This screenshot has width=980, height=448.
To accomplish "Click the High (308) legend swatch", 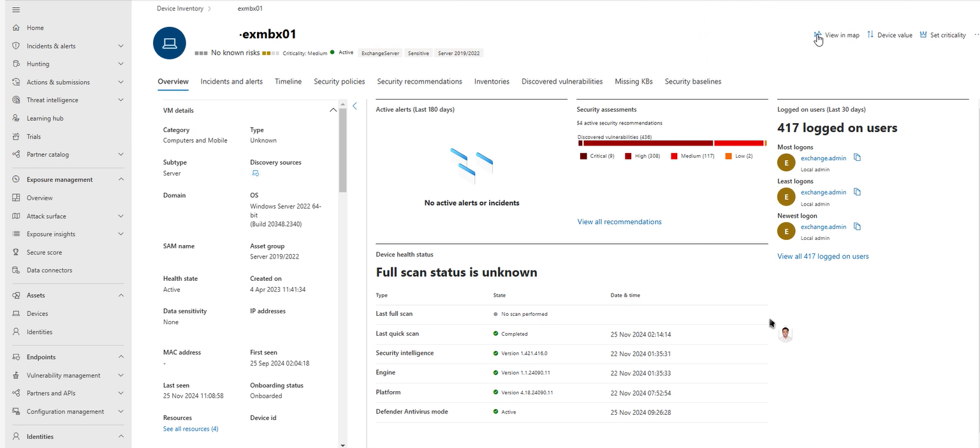I will point(628,156).
